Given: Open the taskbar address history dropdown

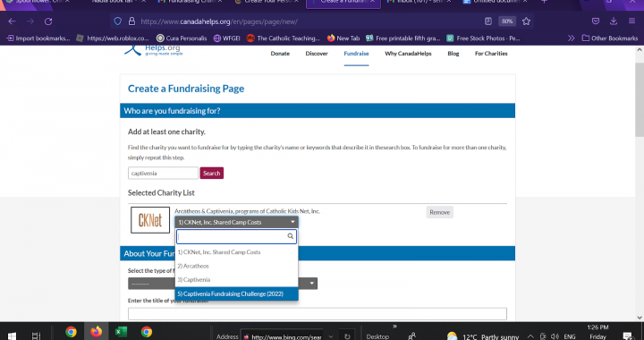Looking at the screenshot, I should [x=331, y=336].
